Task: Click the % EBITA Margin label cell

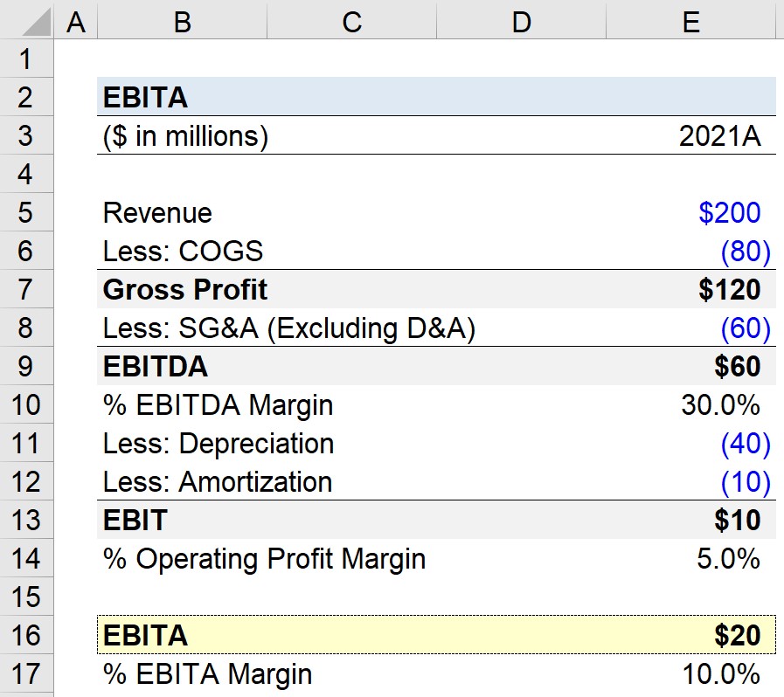Action: [182, 673]
